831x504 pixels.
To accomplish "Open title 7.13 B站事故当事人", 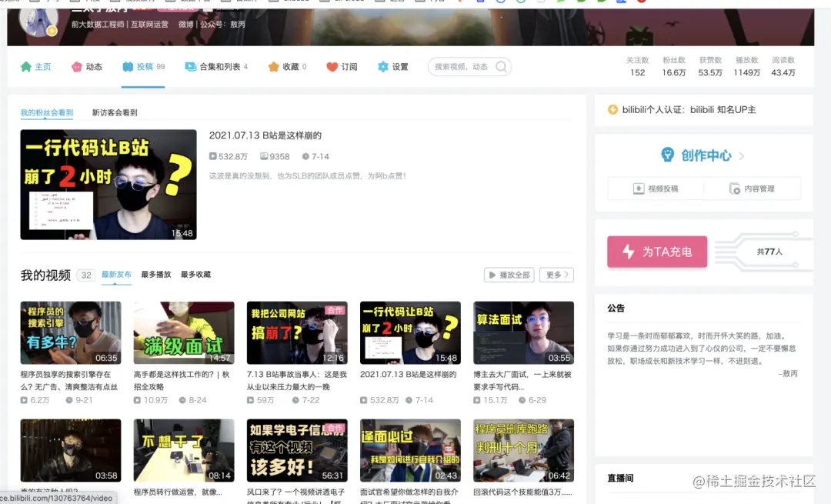I will tap(297, 381).
